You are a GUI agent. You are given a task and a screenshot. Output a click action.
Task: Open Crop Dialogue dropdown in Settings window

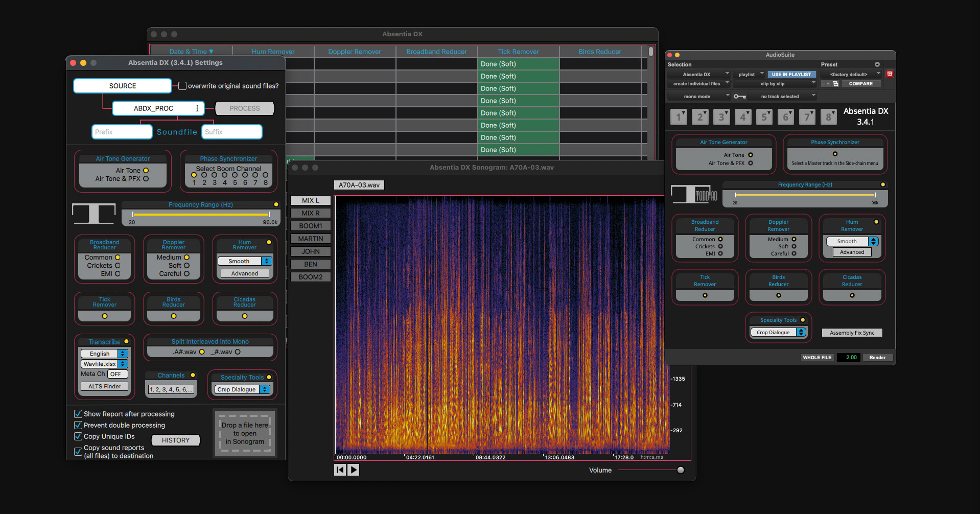242,389
